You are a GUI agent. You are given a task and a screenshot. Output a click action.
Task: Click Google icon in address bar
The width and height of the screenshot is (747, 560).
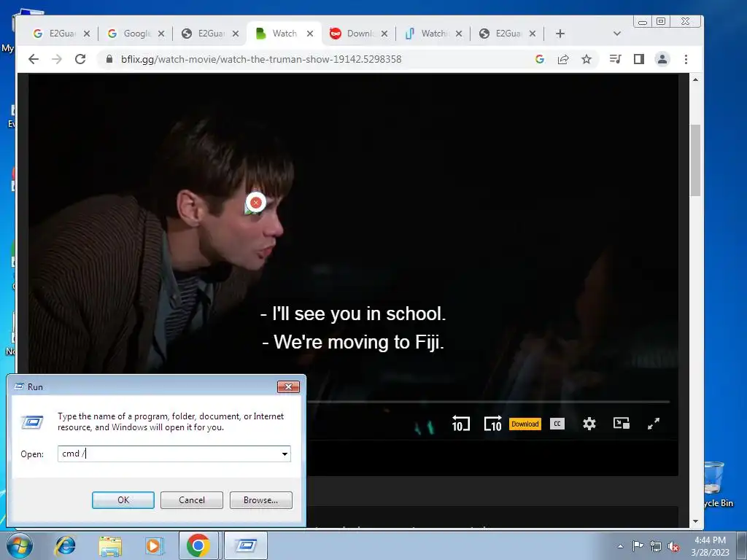coord(540,59)
